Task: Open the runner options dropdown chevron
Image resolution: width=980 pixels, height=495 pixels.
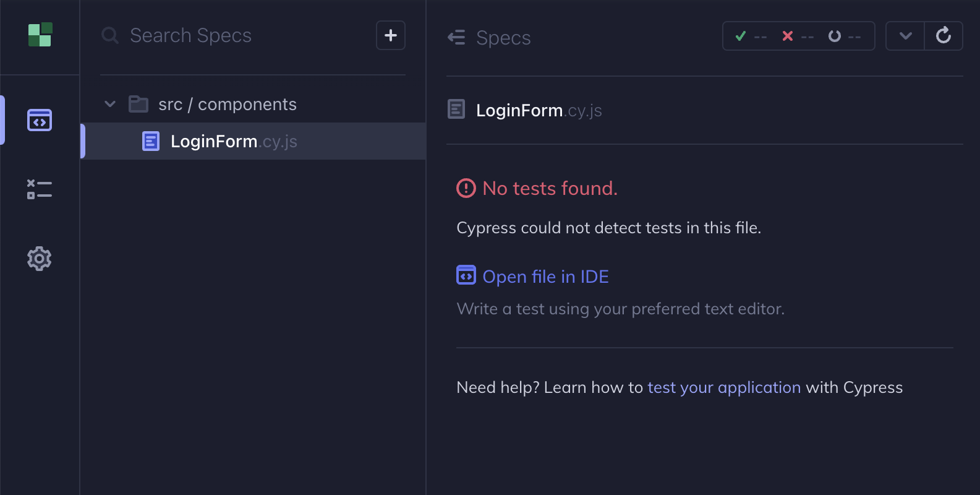Action: 906,36
